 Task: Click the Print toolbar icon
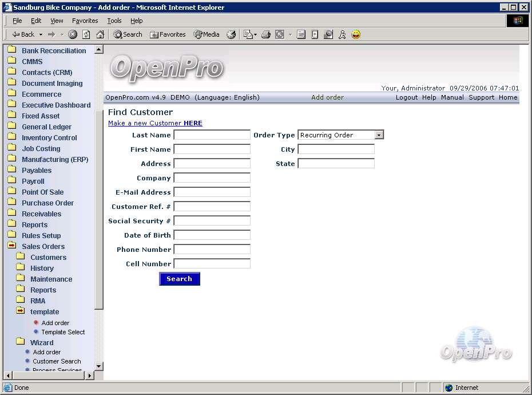point(265,34)
